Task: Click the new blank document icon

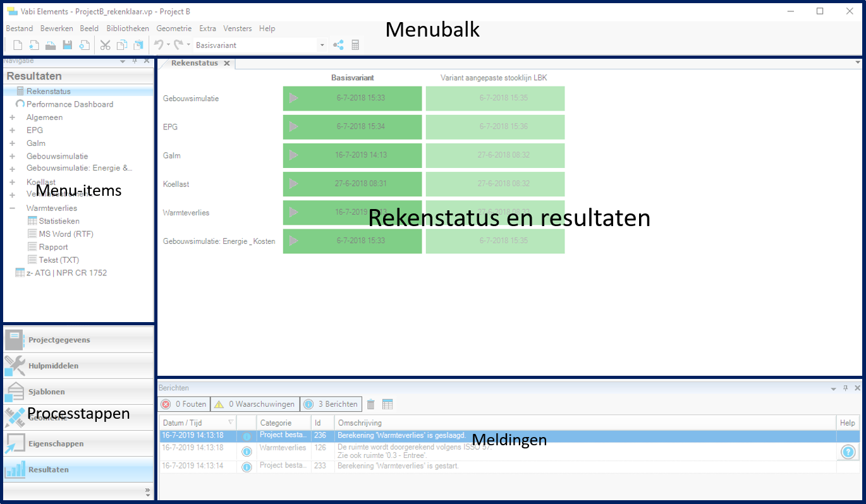Action: tap(18, 45)
